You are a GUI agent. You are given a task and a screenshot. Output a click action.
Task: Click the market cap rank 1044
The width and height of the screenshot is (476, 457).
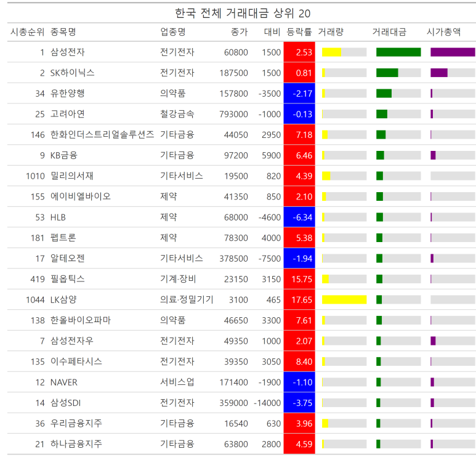35,300
